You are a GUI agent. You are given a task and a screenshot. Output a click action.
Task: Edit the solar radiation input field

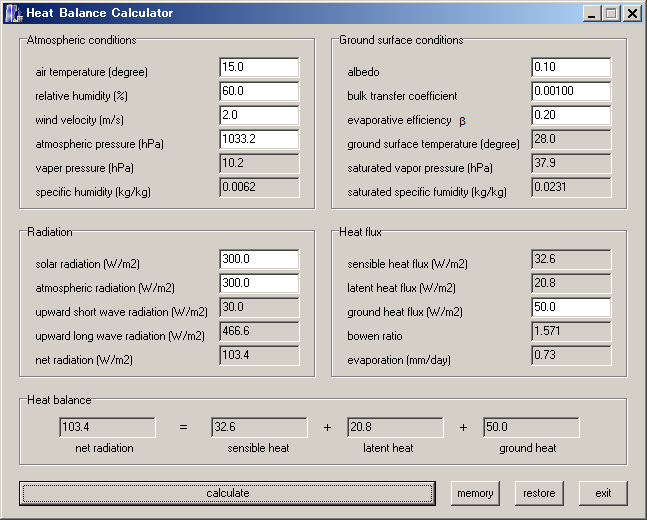click(x=259, y=259)
